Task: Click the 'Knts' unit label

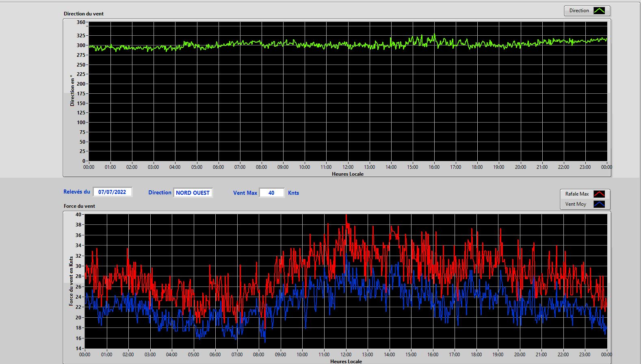Action: (293, 193)
